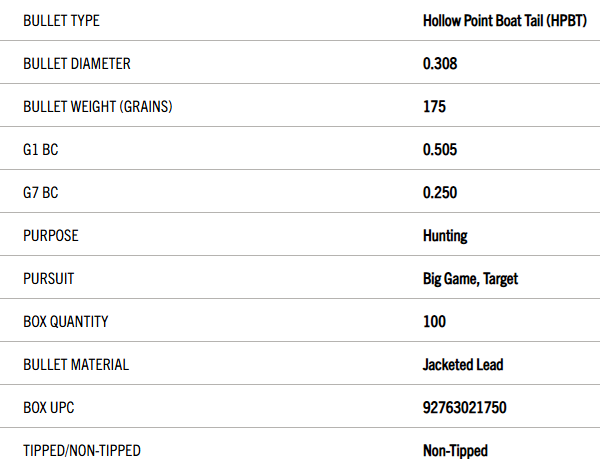This screenshot has width=600, height=472.
Task: Click the BOX QUANTITY label
Action: 66,322
